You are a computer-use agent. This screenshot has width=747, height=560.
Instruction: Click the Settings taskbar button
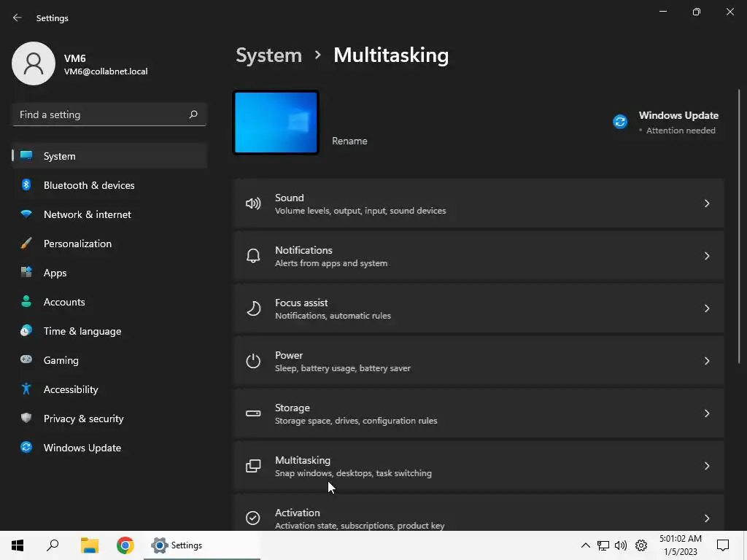click(201, 545)
